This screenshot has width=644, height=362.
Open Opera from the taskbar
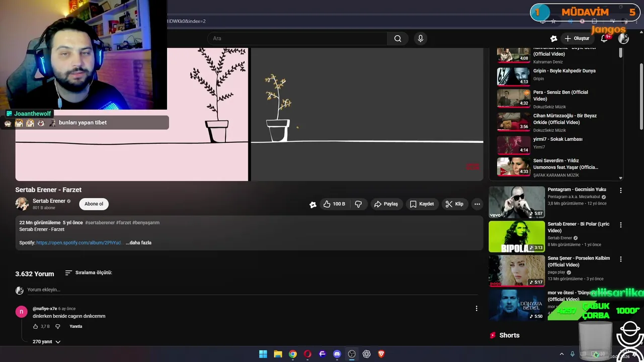[x=307, y=354]
